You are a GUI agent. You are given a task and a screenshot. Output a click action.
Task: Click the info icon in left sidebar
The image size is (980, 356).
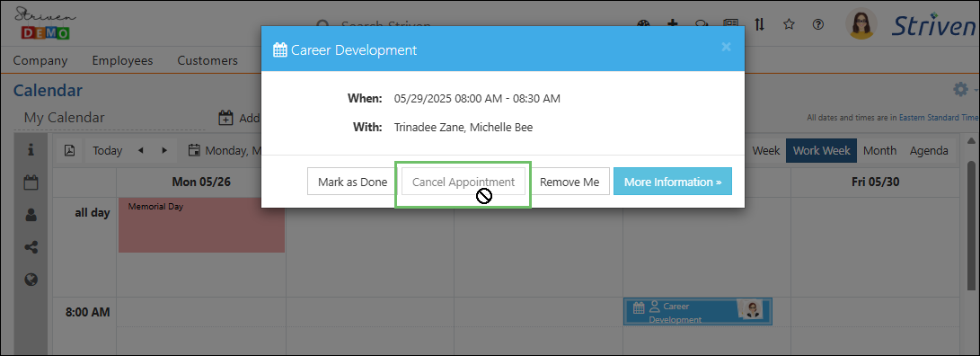coord(31,150)
